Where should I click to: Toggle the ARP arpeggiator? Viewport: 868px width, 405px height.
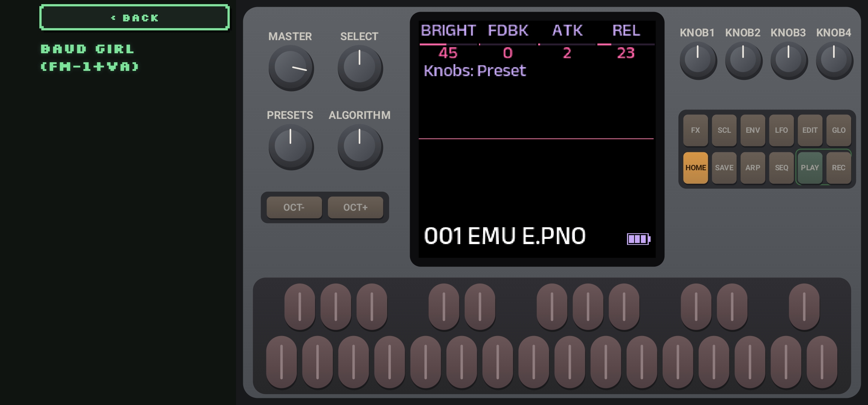[x=753, y=168]
